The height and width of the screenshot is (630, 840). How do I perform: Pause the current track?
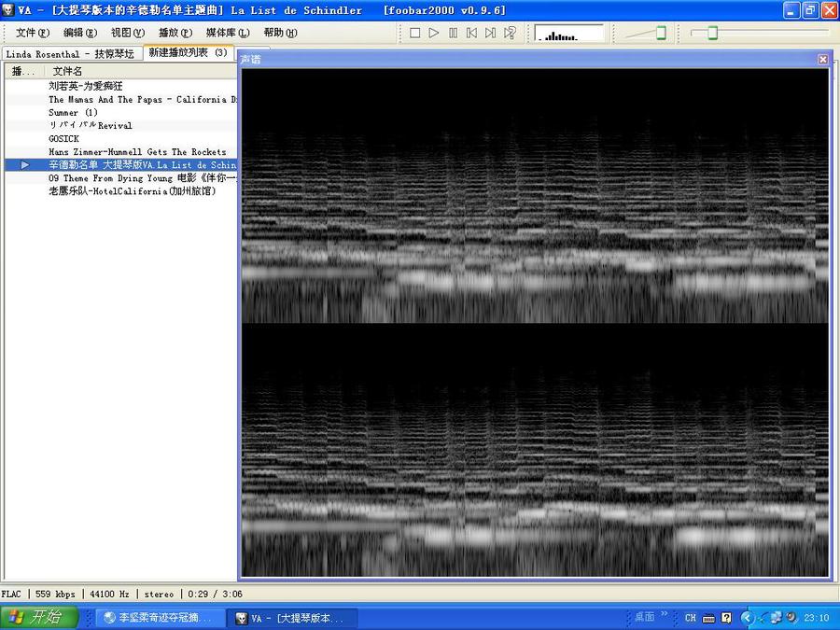453,34
